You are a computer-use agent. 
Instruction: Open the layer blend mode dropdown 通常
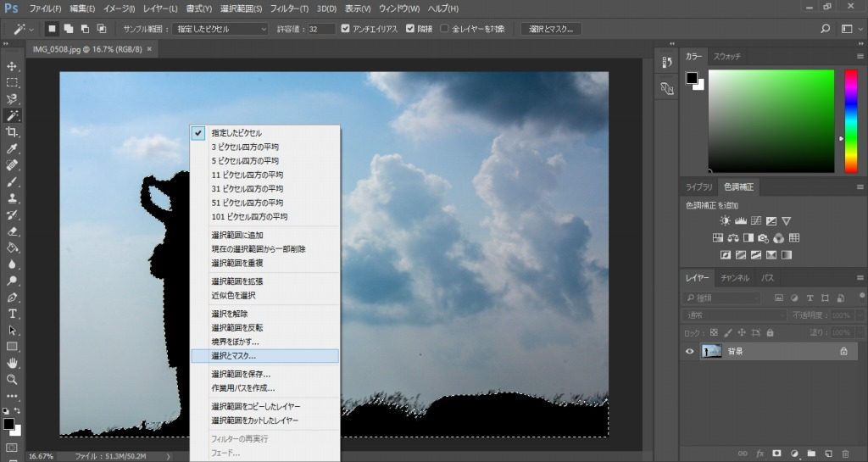[736, 314]
